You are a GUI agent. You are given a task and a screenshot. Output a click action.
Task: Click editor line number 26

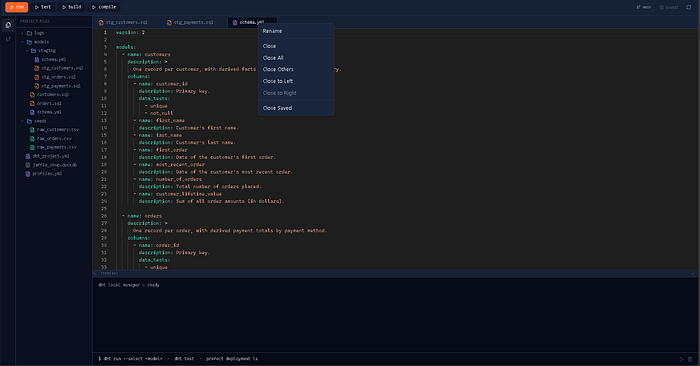click(x=104, y=216)
